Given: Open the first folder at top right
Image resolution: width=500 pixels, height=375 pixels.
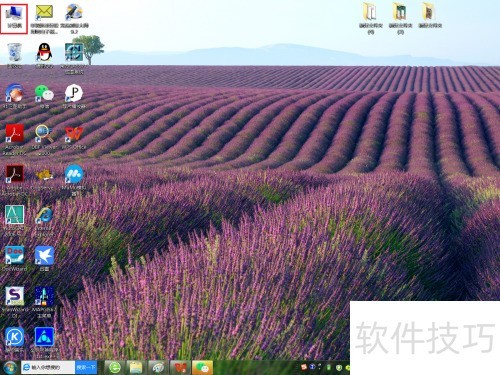Looking at the screenshot, I should pyautogui.click(x=370, y=18).
